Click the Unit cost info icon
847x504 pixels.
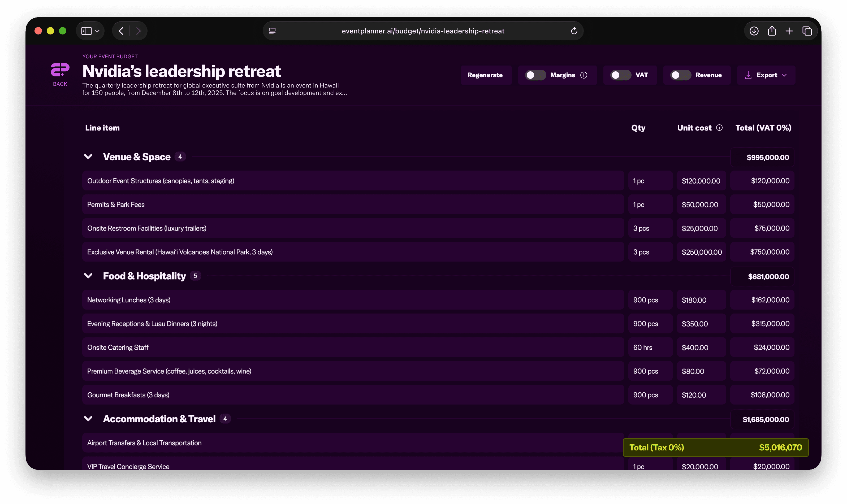point(719,128)
